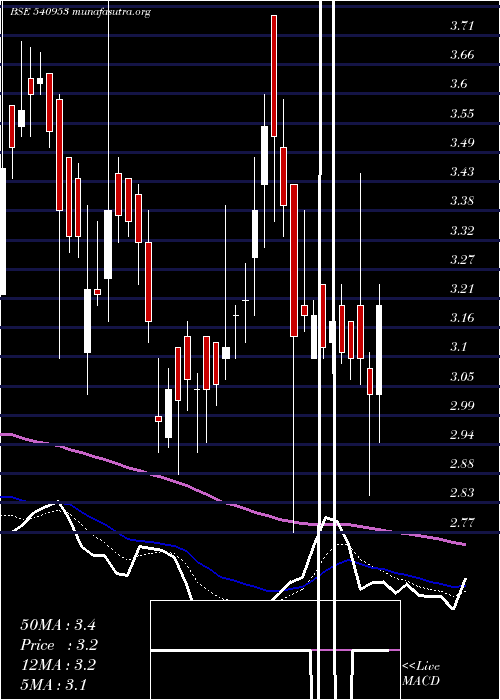Click the 2.99 price axis label
The width and height of the screenshot is (500, 700).
click(462, 405)
